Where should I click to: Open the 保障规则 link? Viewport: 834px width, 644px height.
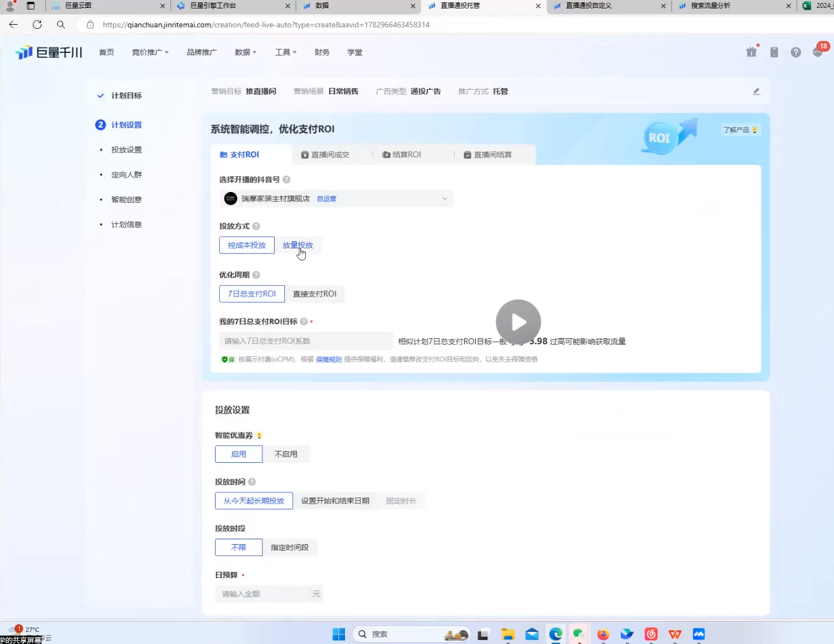(x=328, y=359)
